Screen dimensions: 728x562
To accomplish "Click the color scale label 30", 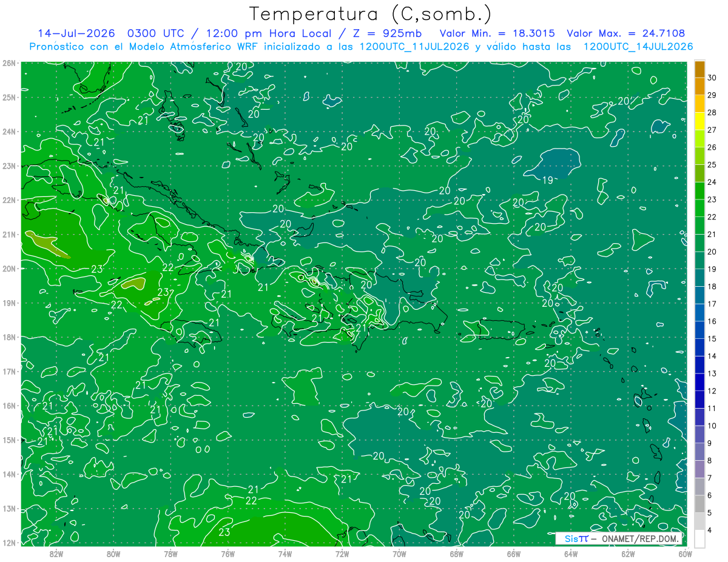I will tap(712, 78).
